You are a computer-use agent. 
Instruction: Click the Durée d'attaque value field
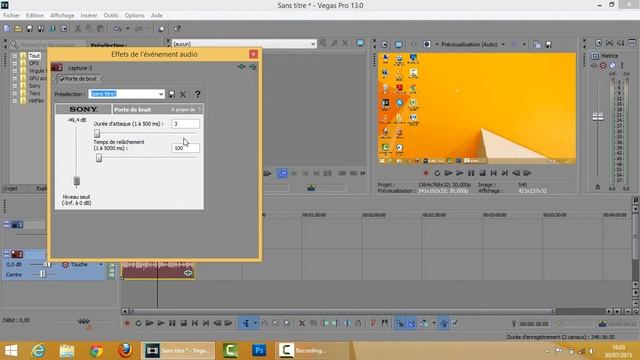tap(185, 124)
